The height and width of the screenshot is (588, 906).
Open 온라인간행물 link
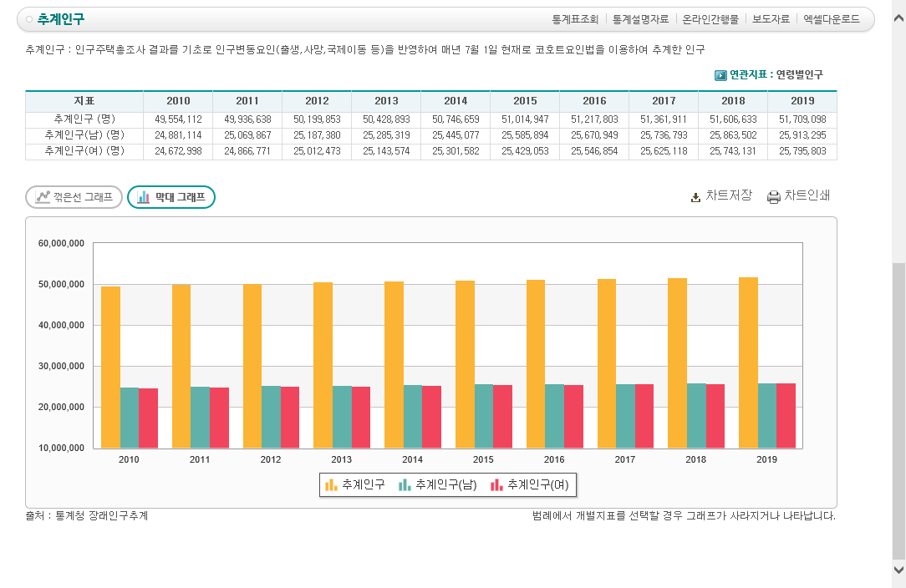tap(710, 19)
